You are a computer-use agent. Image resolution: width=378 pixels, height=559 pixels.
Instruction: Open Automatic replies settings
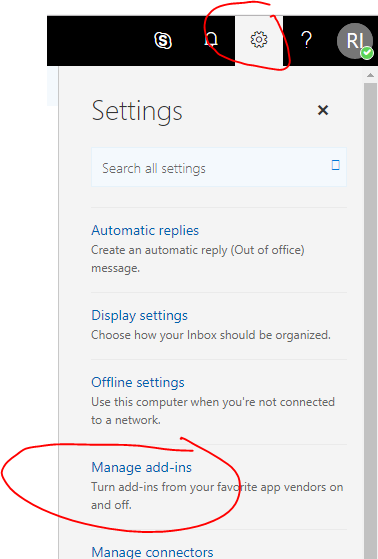(x=145, y=230)
